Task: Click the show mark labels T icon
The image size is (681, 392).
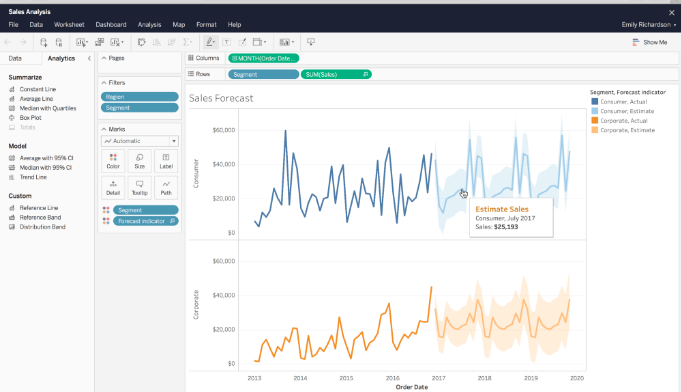Action: pos(226,42)
